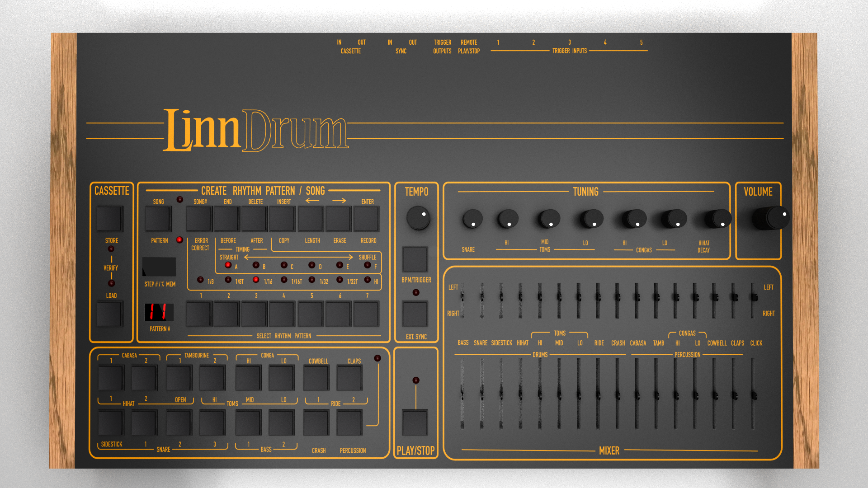This screenshot has width=868, height=488.
Task: Click the RIDE volume fader
Action: [x=598, y=393]
